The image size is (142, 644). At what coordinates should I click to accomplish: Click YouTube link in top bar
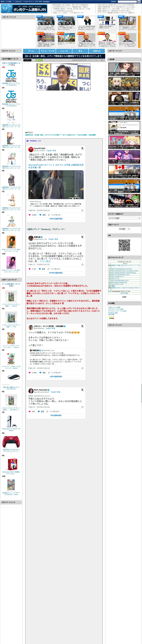click(x=46, y=2)
